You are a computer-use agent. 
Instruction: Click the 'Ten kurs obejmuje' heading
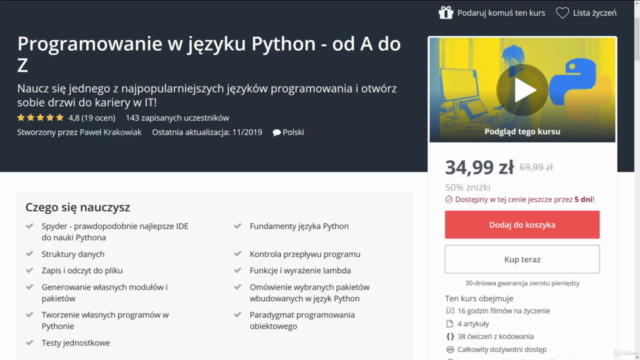[479, 298]
